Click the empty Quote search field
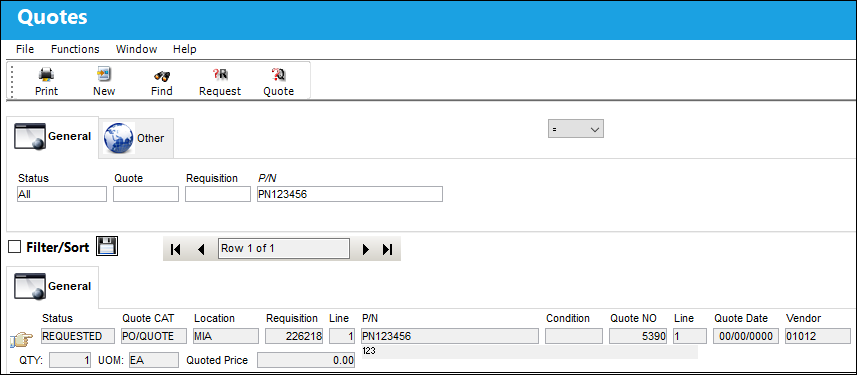Image resolution: width=857 pixels, height=375 pixels. (146, 194)
